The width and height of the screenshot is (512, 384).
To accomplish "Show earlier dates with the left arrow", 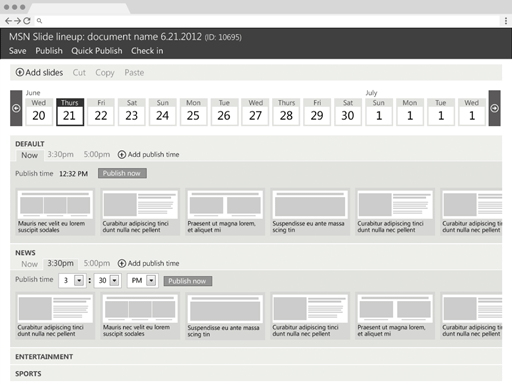I will point(16,108).
